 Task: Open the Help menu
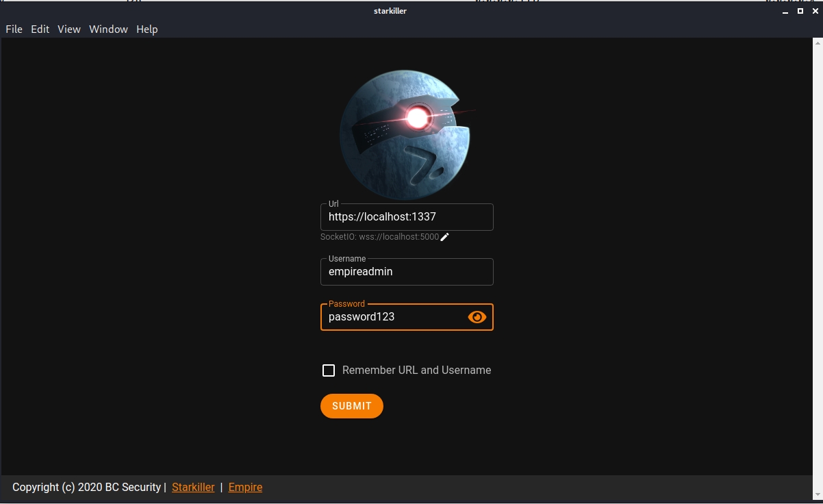(x=147, y=29)
